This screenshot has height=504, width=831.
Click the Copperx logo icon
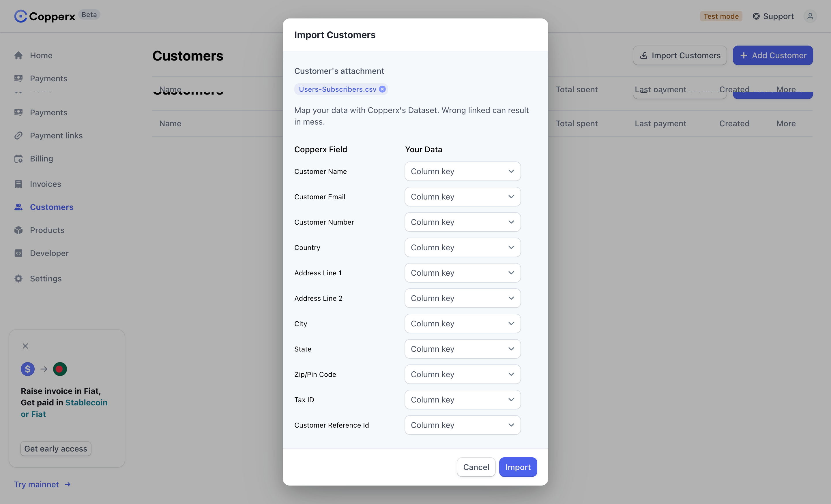[x=20, y=16]
